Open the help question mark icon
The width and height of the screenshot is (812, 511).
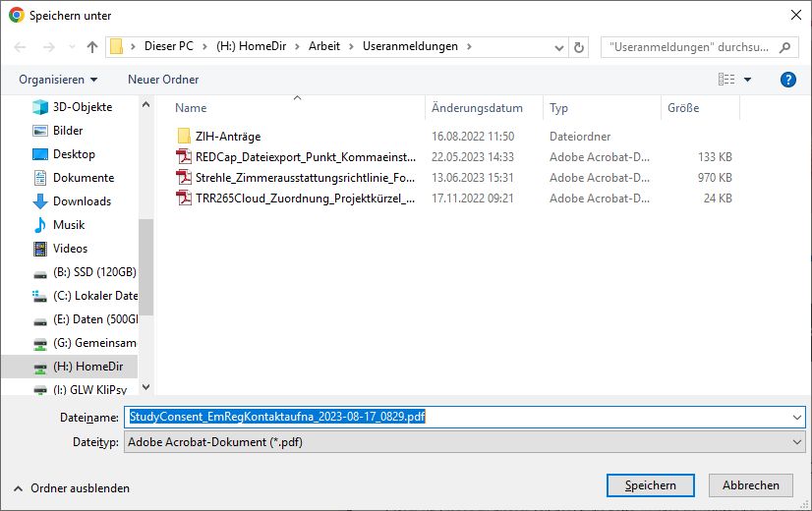786,80
